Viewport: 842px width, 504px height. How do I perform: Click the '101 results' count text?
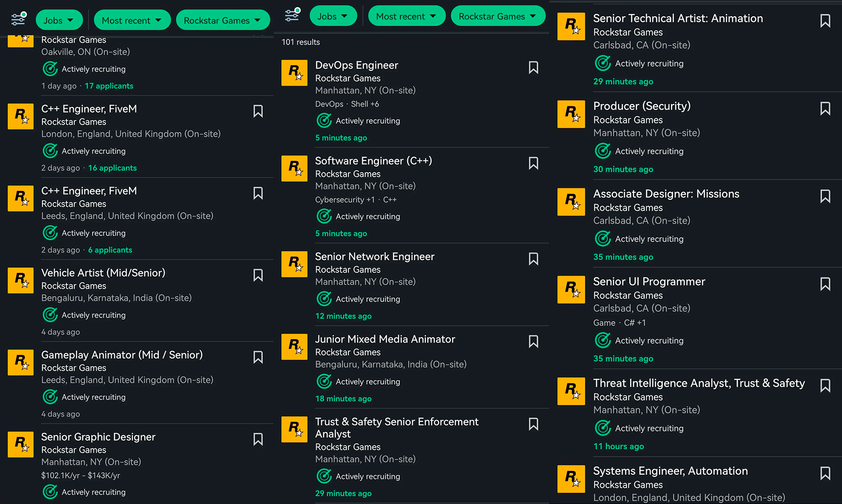tap(301, 42)
